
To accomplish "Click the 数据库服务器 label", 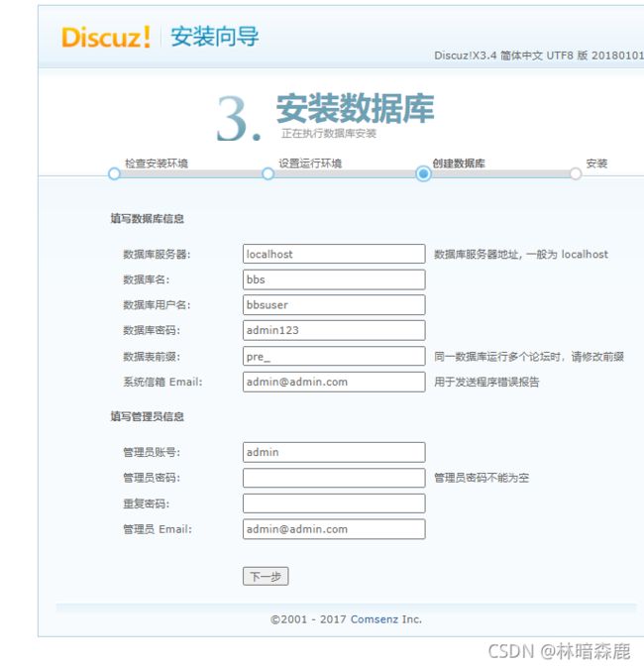I will pyautogui.click(x=157, y=255).
